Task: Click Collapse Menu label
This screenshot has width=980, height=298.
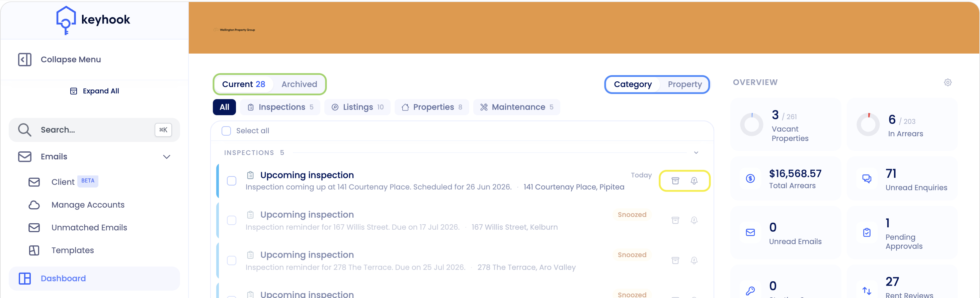Action: [71, 59]
